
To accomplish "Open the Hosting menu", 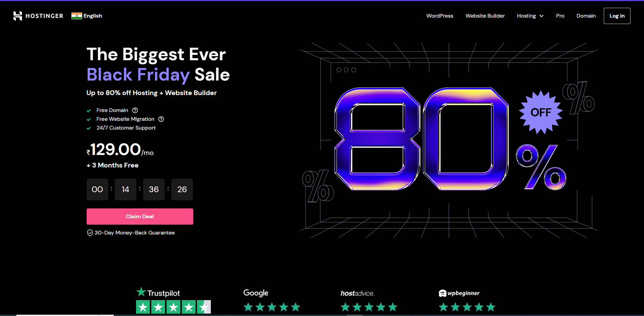I will tap(530, 16).
